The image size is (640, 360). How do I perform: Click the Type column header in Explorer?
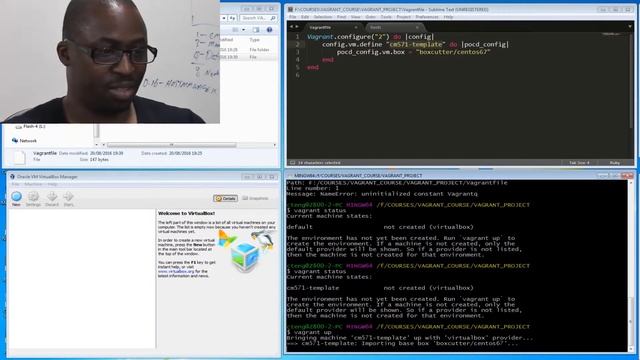pyautogui.click(x=255, y=40)
